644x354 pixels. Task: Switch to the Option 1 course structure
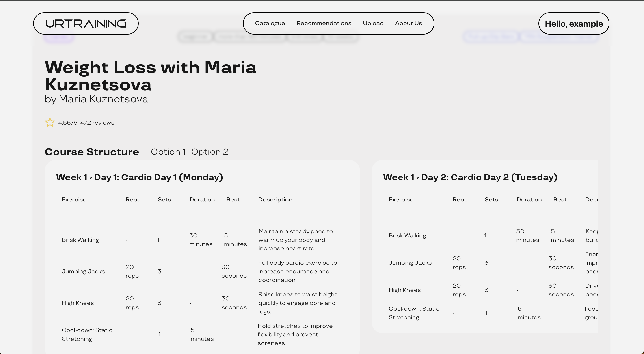coord(168,152)
